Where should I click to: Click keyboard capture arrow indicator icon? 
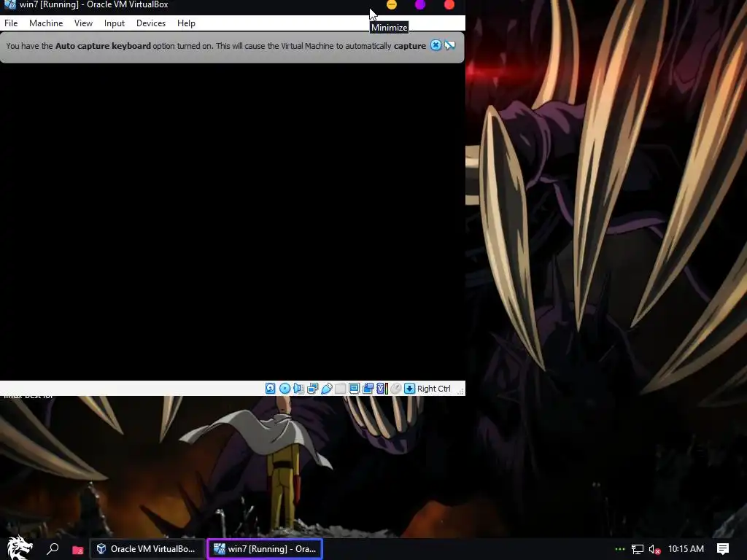409,389
